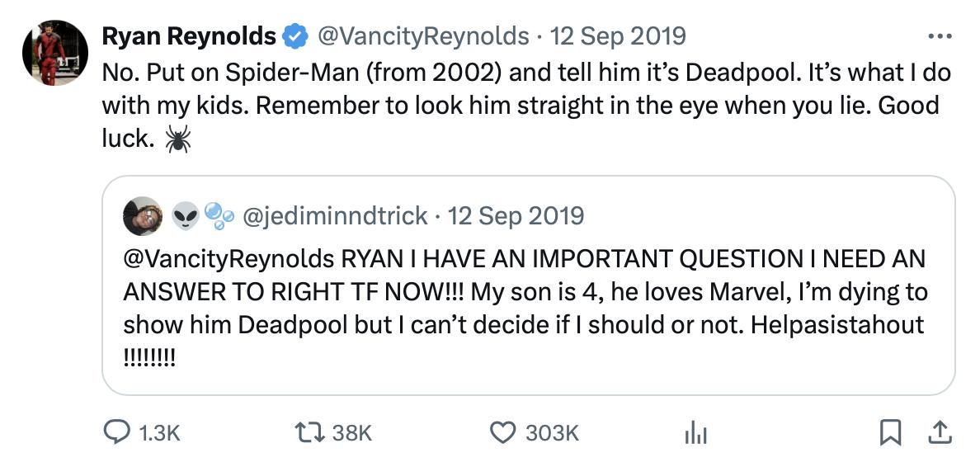Click the 303K likes count
The image size is (980, 462).
click(x=551, y=431)
